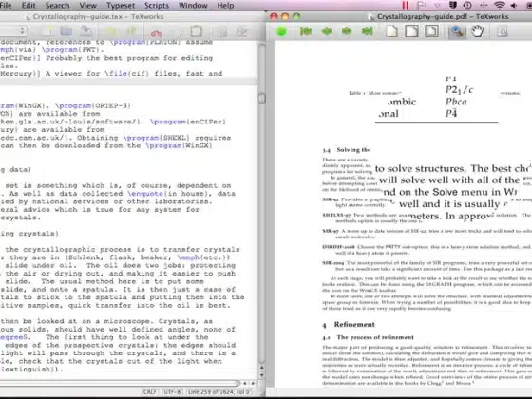The width and height of the screenshot is (532, 399).
Task: Open the Typeset menu
Action: [x=121, y=6]
